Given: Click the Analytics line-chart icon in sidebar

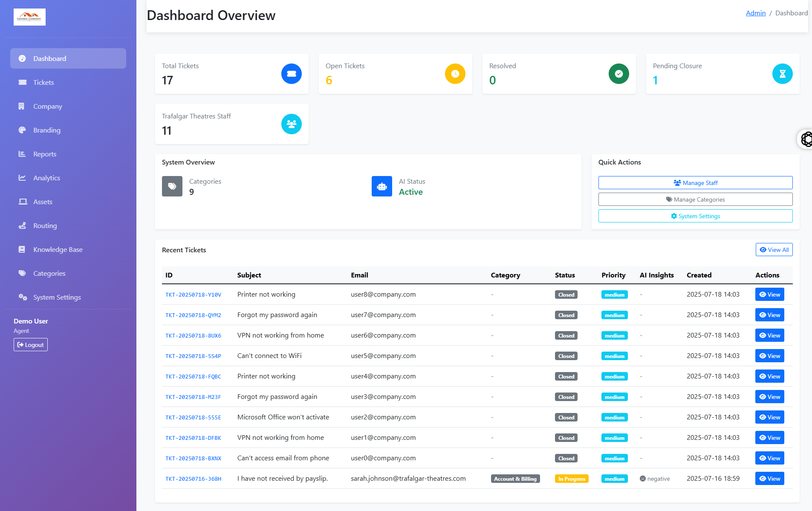Looking at the screenshot, I should click(x=22, y=178).
